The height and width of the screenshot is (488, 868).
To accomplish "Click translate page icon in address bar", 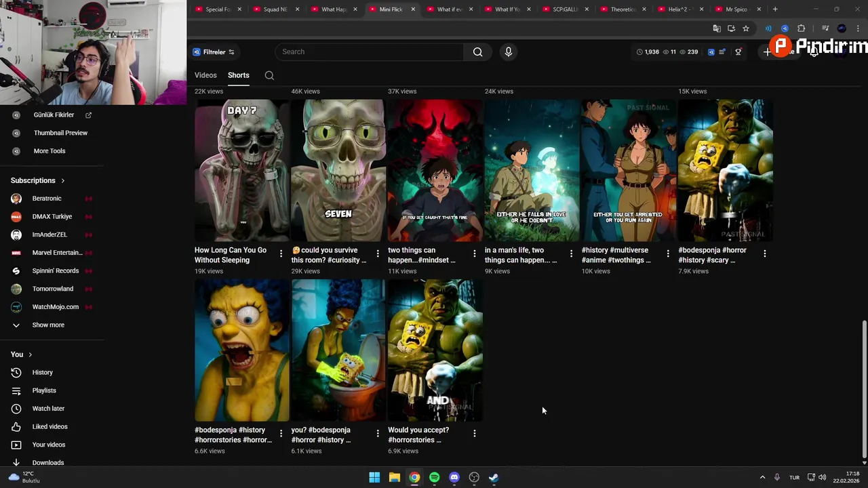I will 717,28.
